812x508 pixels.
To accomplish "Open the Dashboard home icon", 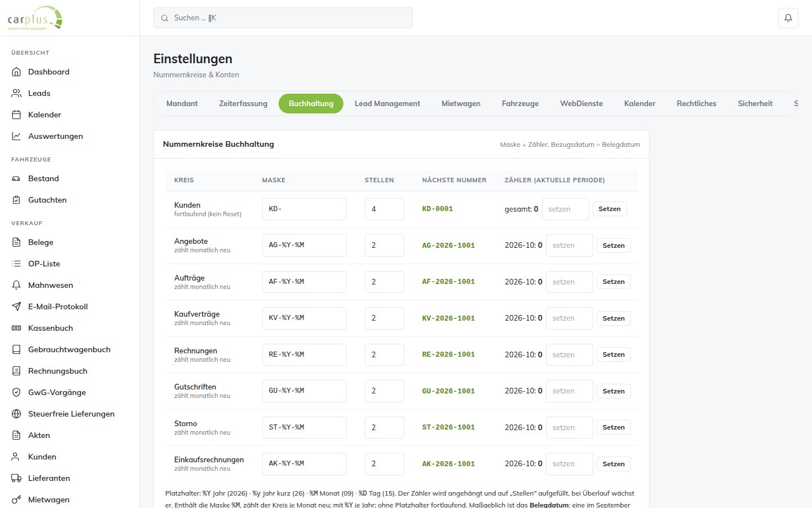I will (x=16, y=72).
